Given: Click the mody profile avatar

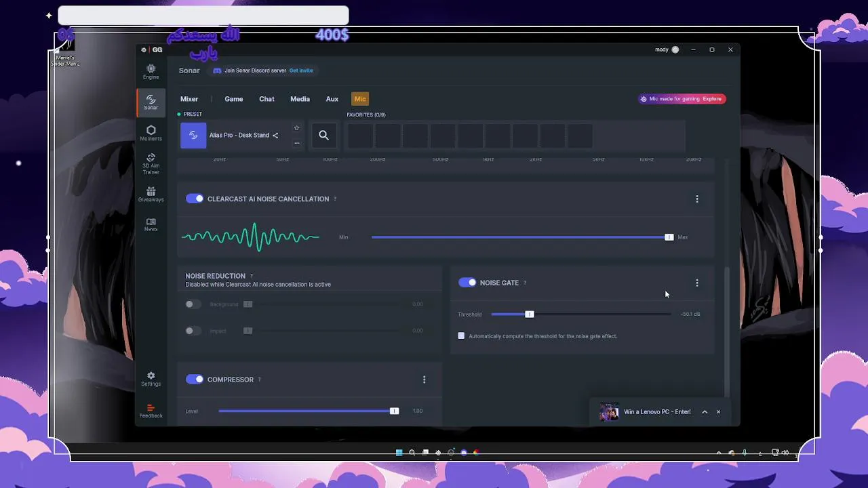Looking at the screenshot, I should click(675, 49).
